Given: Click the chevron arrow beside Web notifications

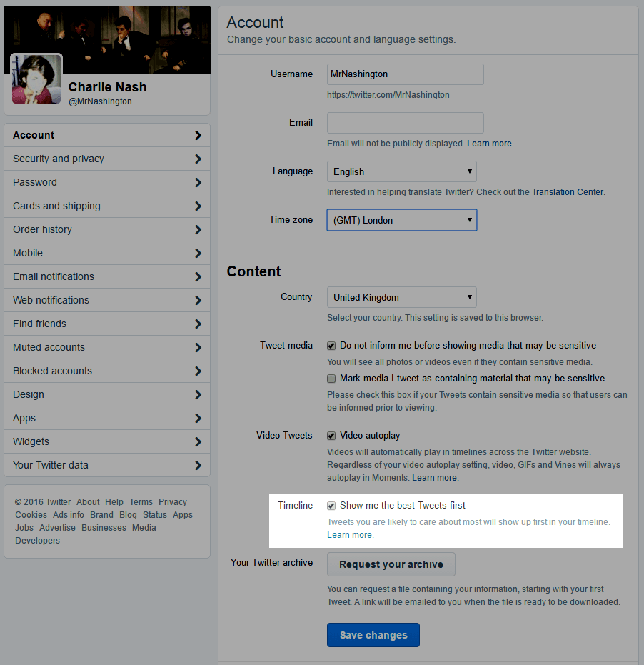Looking at the screenshot, I should click(x=198, y=300).
